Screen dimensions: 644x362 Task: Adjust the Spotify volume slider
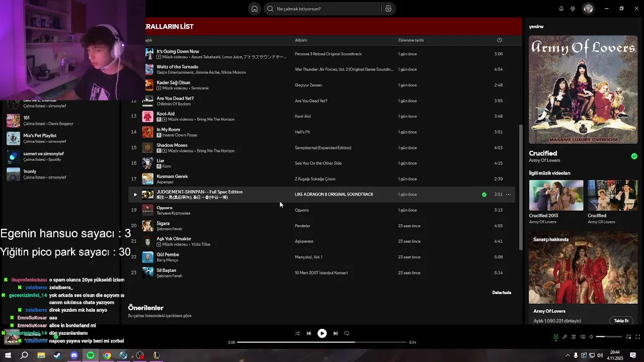[609, 337]
